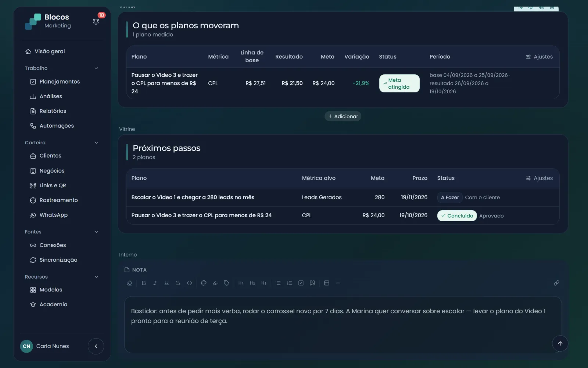
Task: Click the "O que os planos moveram" heading
Action: 186,25
